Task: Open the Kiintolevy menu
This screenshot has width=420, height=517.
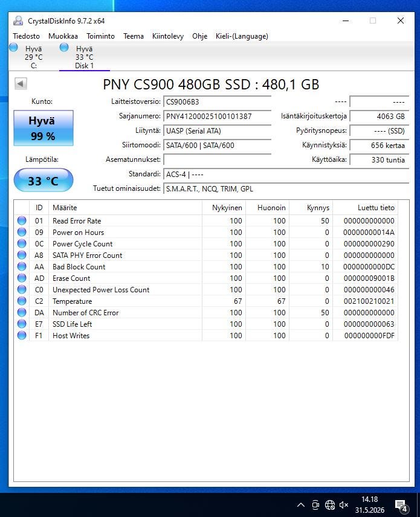Action: (x=168, y=36)
